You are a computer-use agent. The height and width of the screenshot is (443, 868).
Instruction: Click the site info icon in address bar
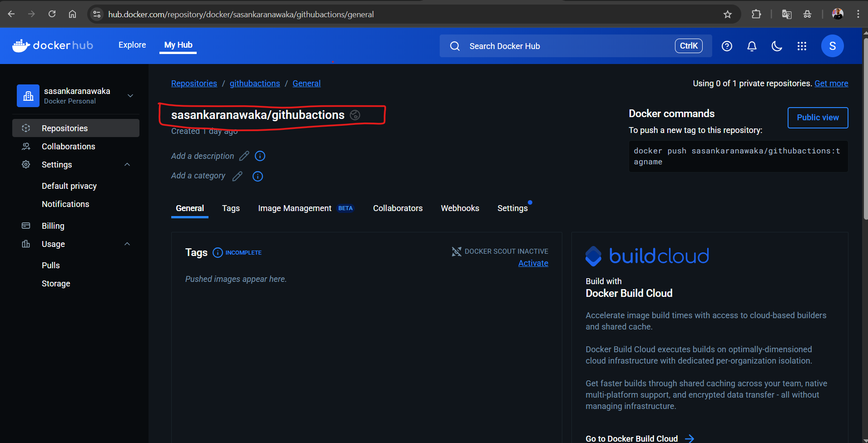click(x=97, y=14)
